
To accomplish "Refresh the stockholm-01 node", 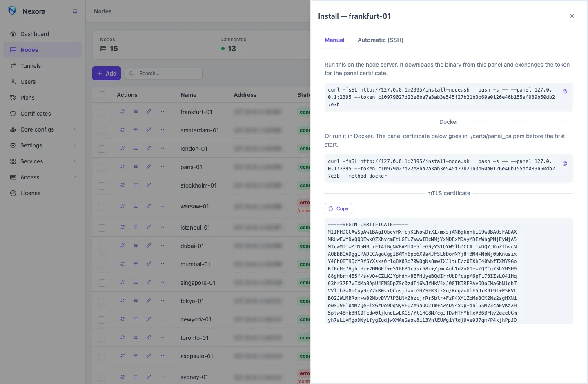I will 122,185.
